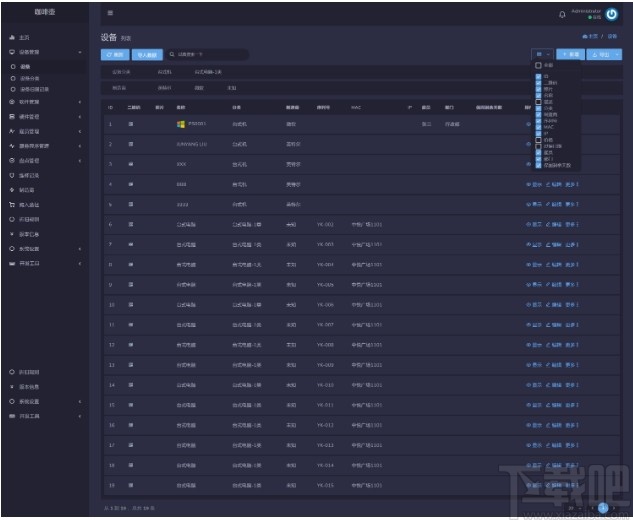
Task: Open 维修记录 in the sidebar
Action: point(29,176)
